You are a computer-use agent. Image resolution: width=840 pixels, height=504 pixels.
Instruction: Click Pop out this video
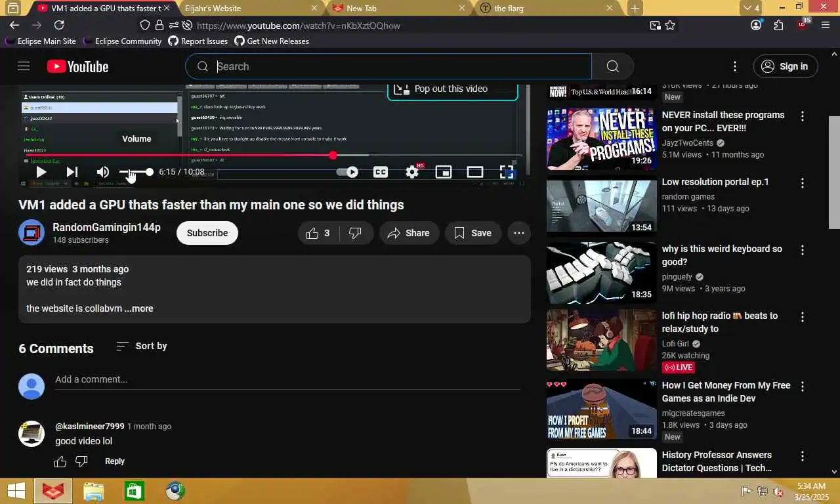452,89
